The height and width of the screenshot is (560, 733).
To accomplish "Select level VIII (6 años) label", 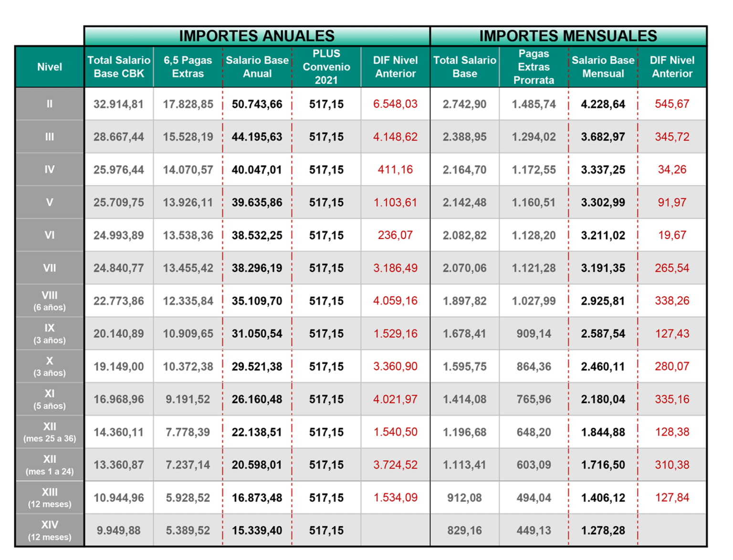I will [50, 301].
